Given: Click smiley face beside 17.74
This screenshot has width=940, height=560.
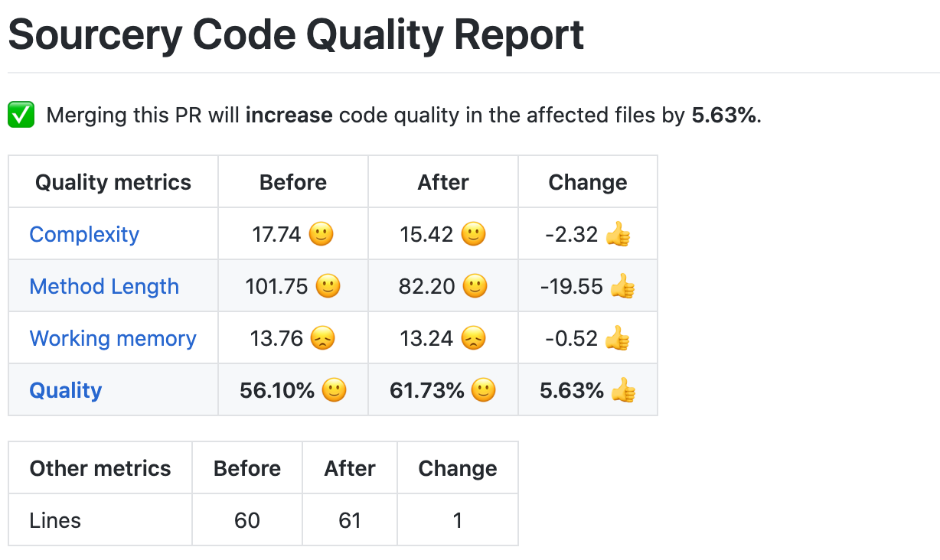Looking at the screenshot, I should tap(321, 234).
